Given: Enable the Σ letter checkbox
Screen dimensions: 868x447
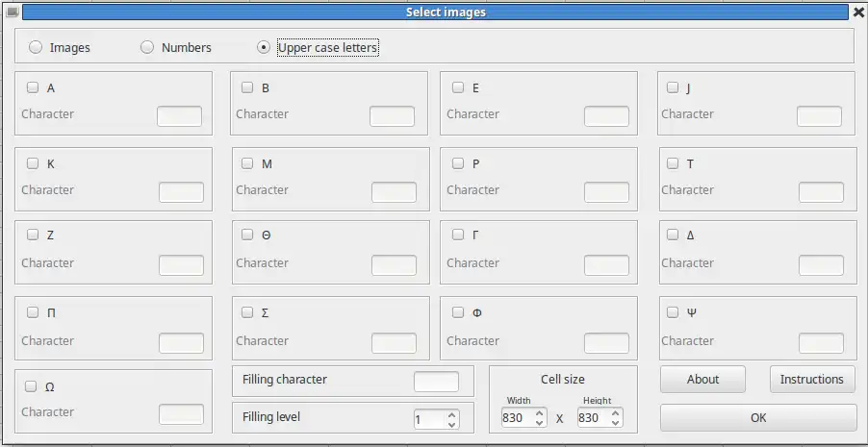Looking at the screenshot, I should coord(247,312).
